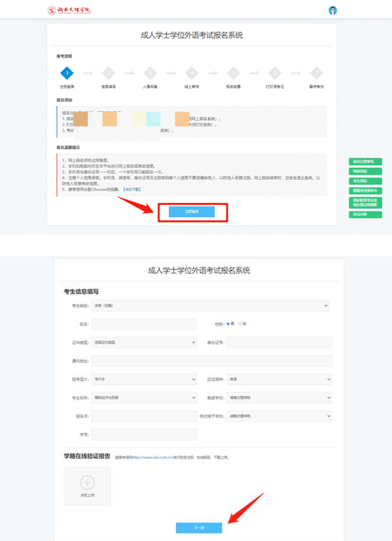Click the green 健康考试承诺书 side button

click(x=365, y=190)
